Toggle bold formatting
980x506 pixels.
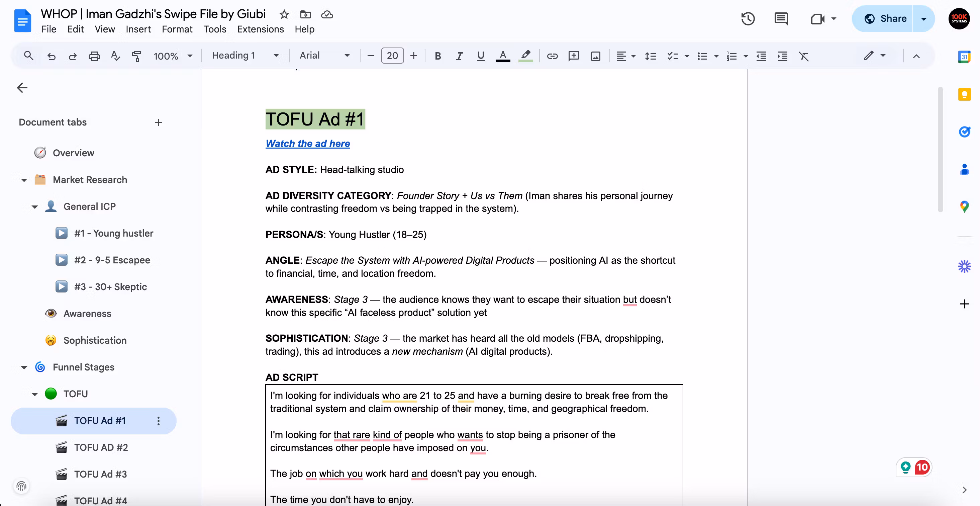click(x=437, y=56)
